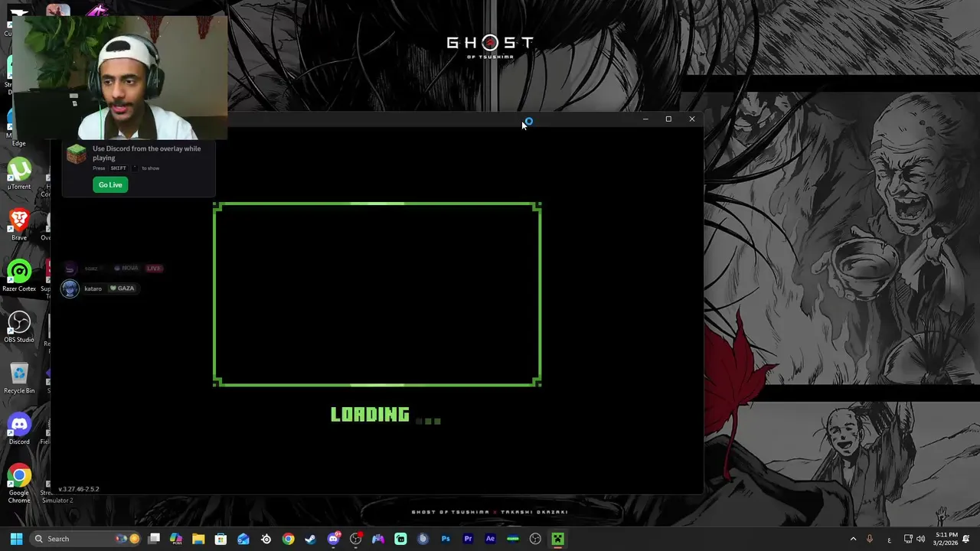Open Razer Cortex desktop shortcut
Image resolution: width=980 pixels, height=551 pixels.
pos(19,276)
